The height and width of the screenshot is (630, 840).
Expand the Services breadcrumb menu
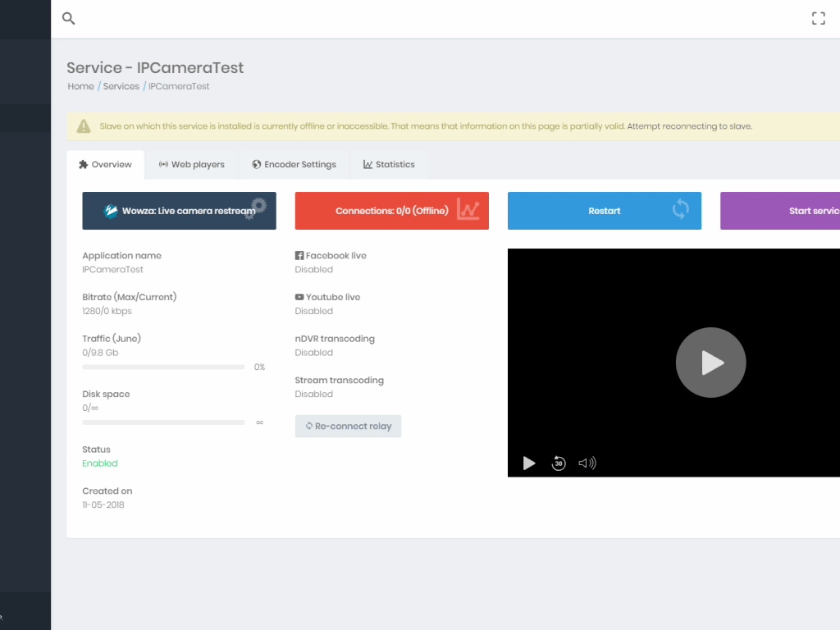(x=121, y=86)
